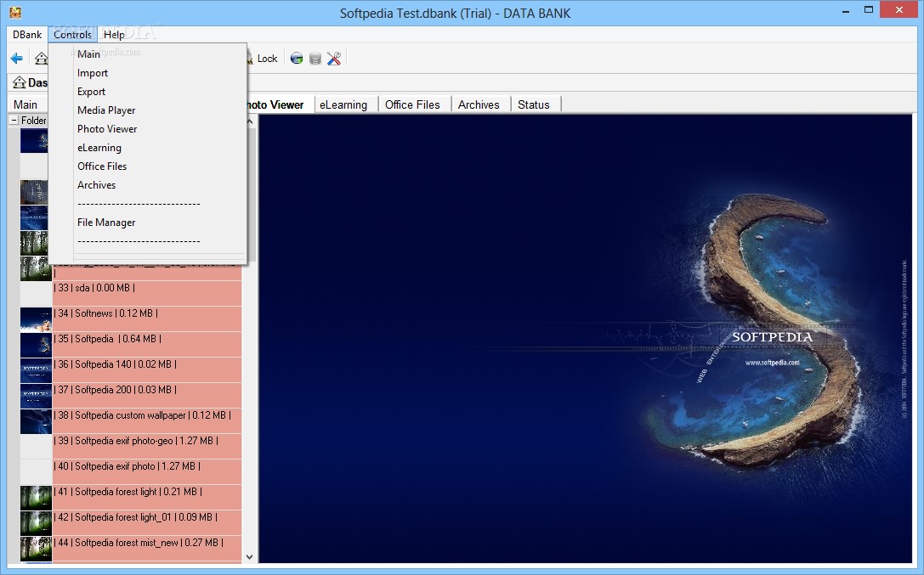The image size is (924, 575).
Task: Select row 36 Softpedia 140
Action: [x=147, y=369]
